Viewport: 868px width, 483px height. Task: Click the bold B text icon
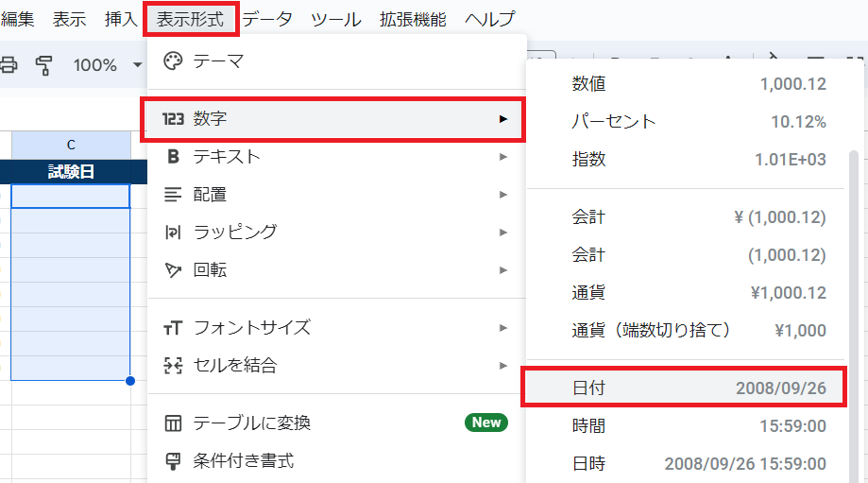[x=173, y=157]
